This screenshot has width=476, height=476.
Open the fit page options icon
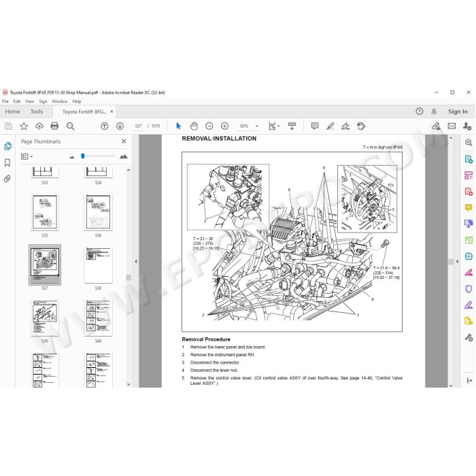273,126
